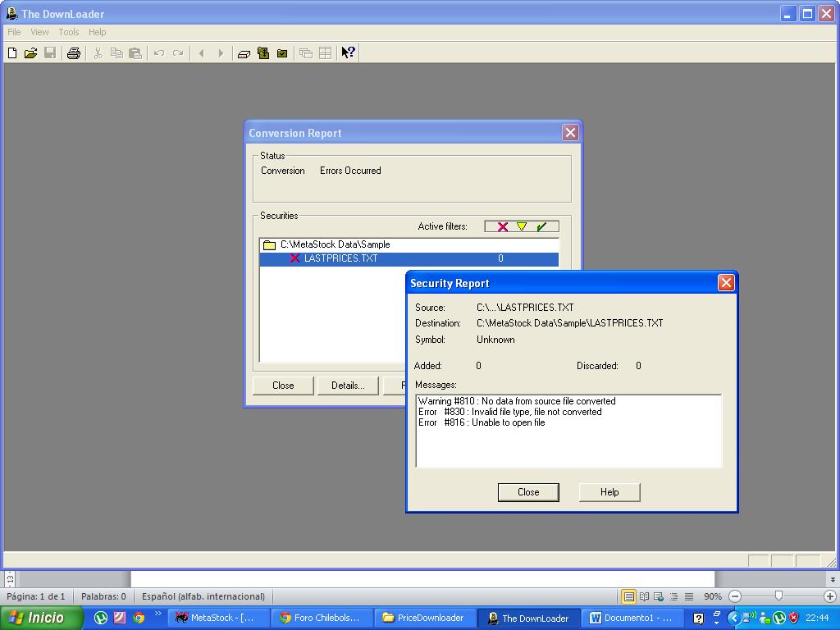Launch Chrome from quick launch bar

[x=138, y=618]
